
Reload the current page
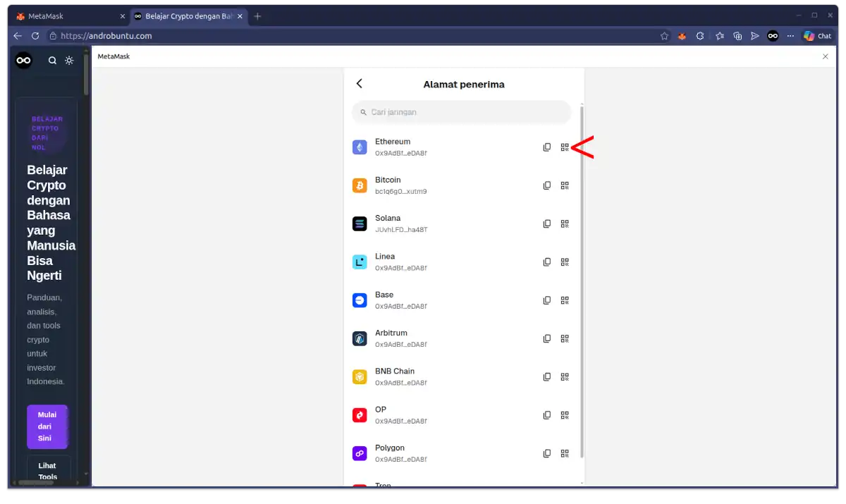pyautogui.click(x=35, y=36)
